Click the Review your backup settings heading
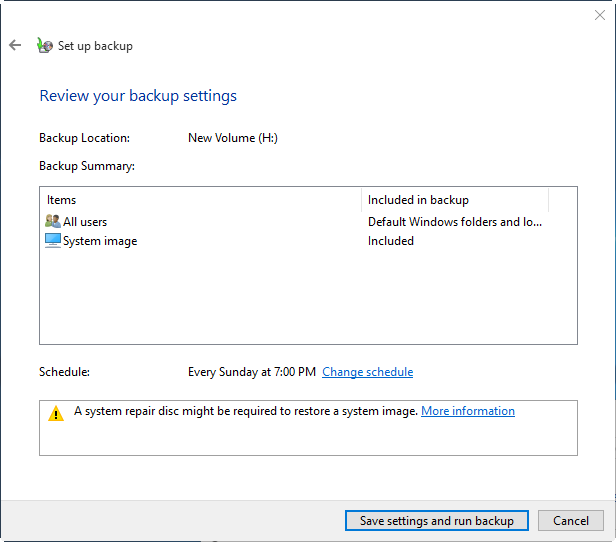This screenshot has width=616, height=542. click(138, 96)
